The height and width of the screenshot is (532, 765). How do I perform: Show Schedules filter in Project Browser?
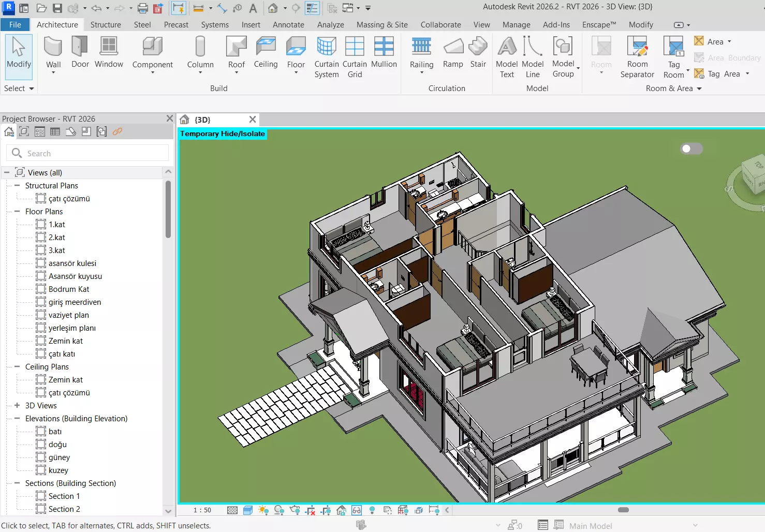pos(55,132)
